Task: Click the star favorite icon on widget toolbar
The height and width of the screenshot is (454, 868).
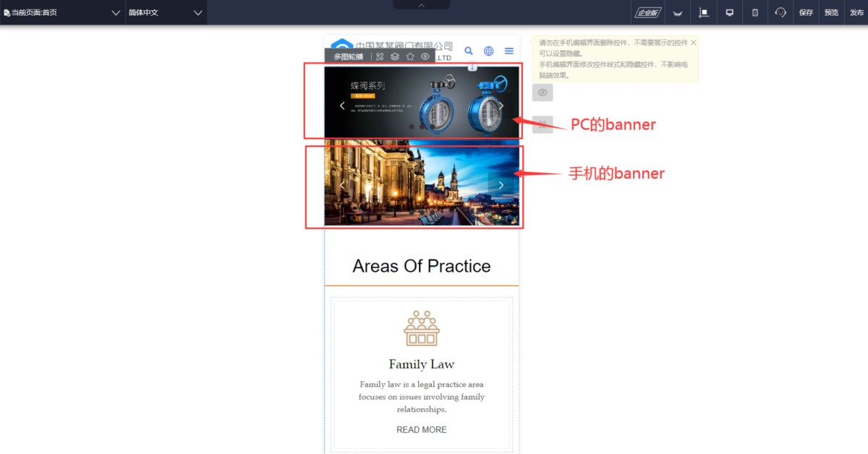Action: (x=410, y=56)
